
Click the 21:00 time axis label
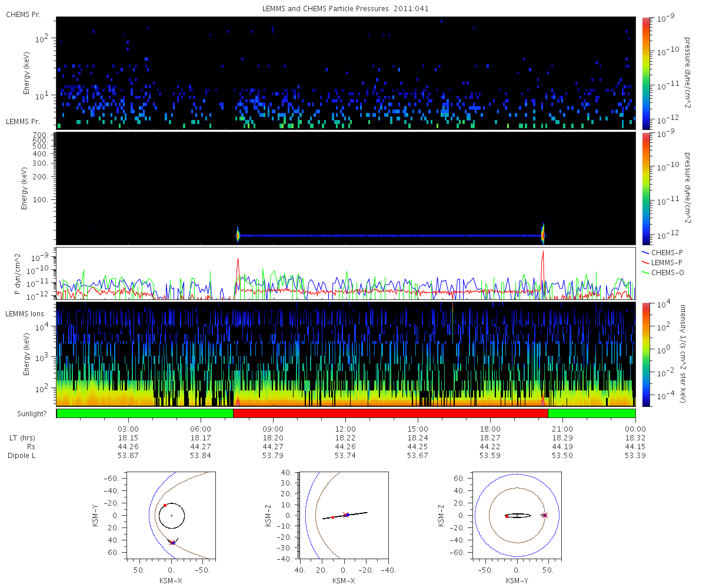[x=562, y=429]
